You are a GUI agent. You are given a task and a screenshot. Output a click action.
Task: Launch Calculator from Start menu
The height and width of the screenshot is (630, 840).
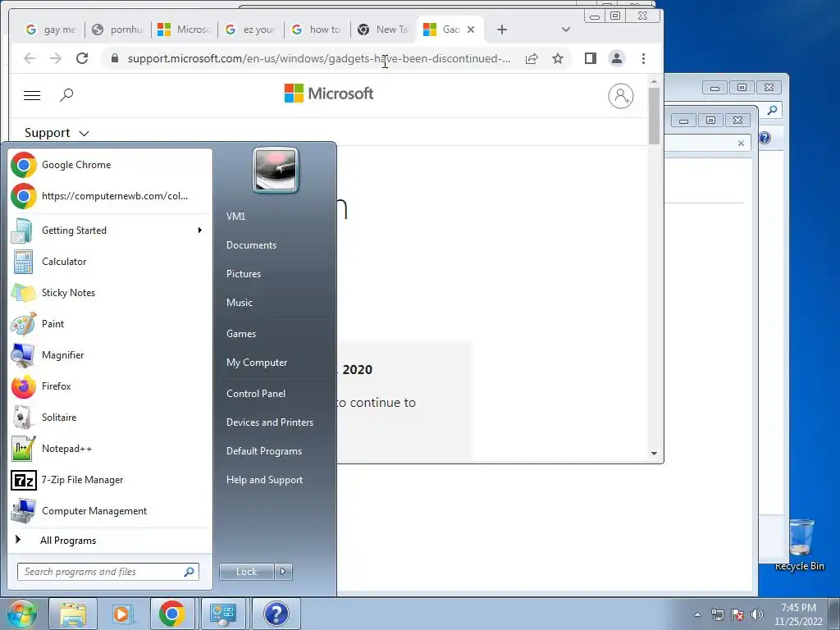(x=110, y=262)
